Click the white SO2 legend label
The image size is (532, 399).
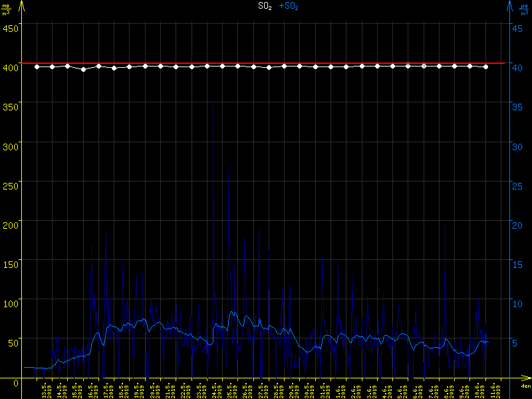click(x=265, y=6)
